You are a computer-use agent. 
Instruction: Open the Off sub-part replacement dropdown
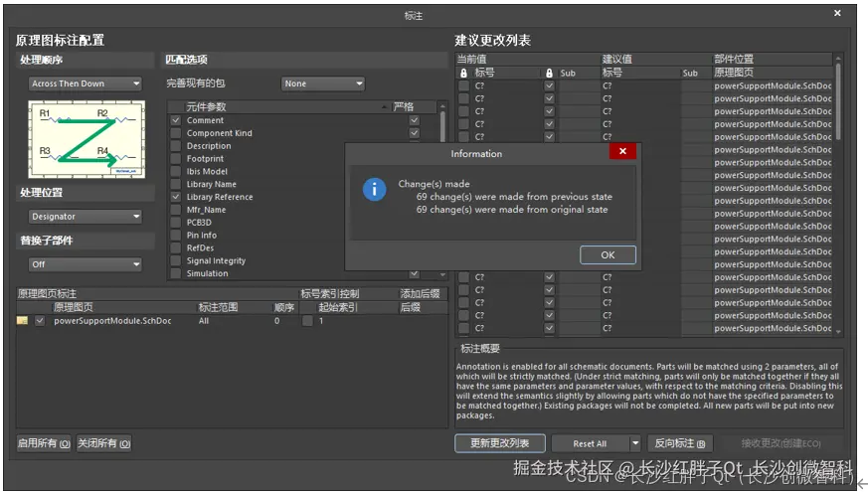[85, 264]
